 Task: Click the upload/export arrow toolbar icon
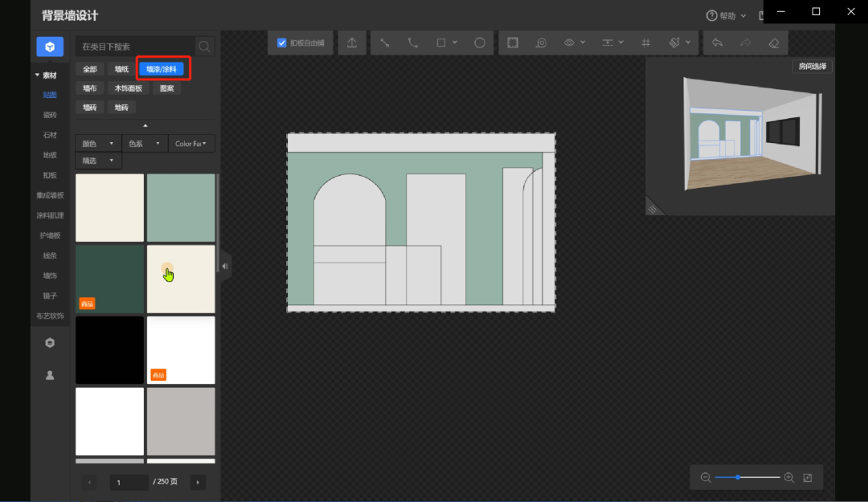point(352,43)
